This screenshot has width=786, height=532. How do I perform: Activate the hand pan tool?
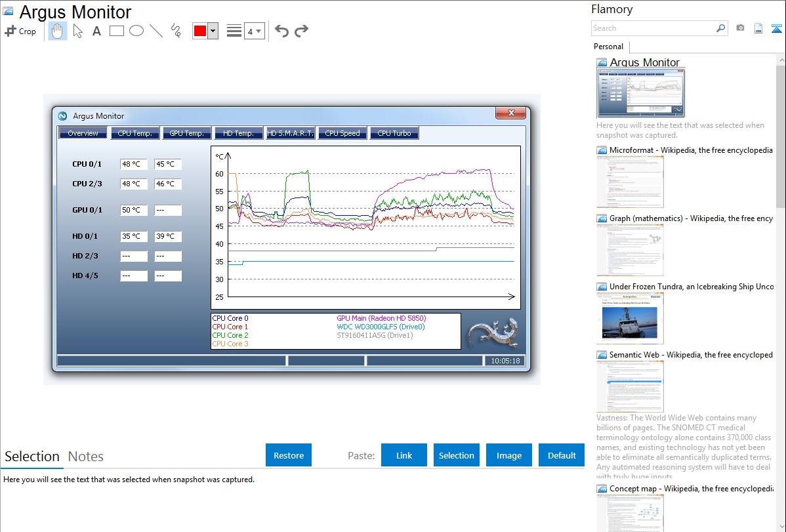58,31
